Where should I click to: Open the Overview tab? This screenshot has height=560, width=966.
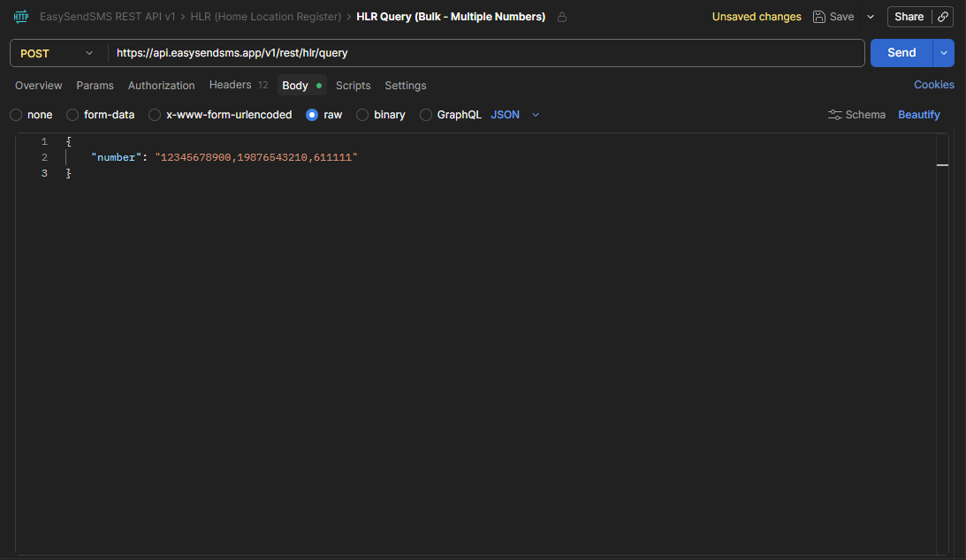[38, 86]
